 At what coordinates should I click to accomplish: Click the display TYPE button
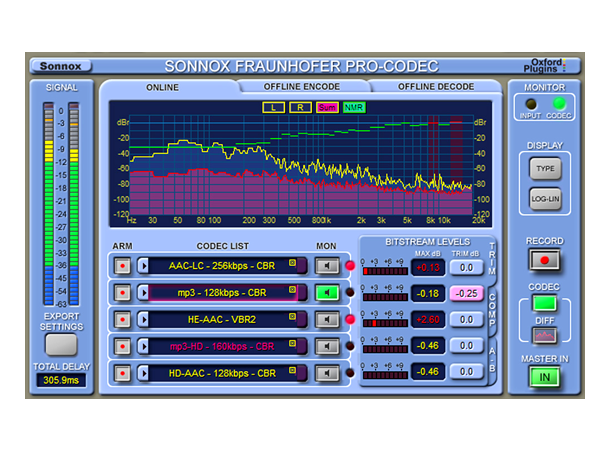click(545, 168)
